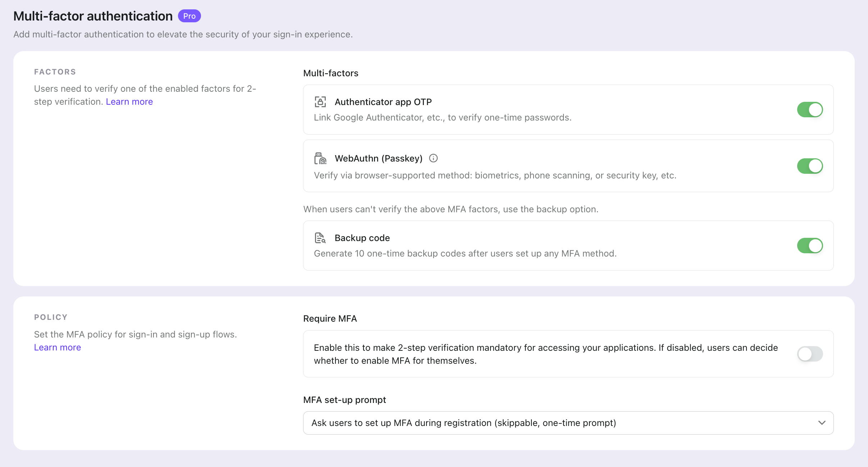The image size is (868, 467).
Task: Click the Require MFA subheading
Action: tap(330, 319)
